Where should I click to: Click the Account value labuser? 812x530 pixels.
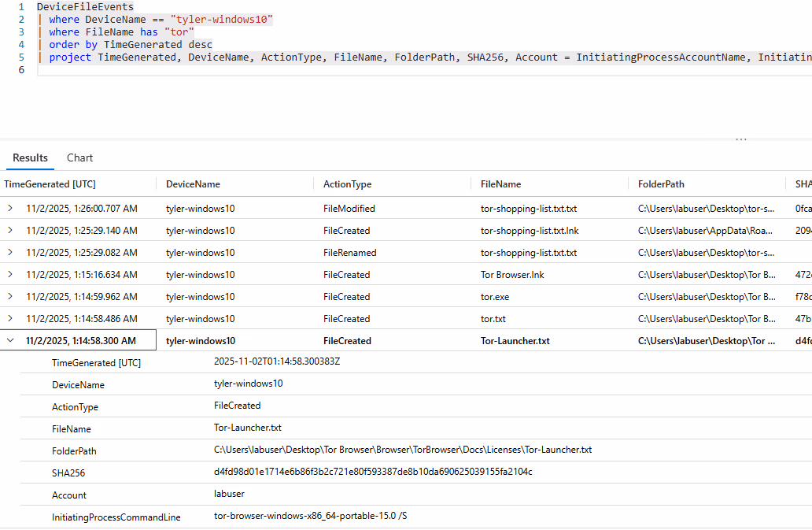click(229, 493)
